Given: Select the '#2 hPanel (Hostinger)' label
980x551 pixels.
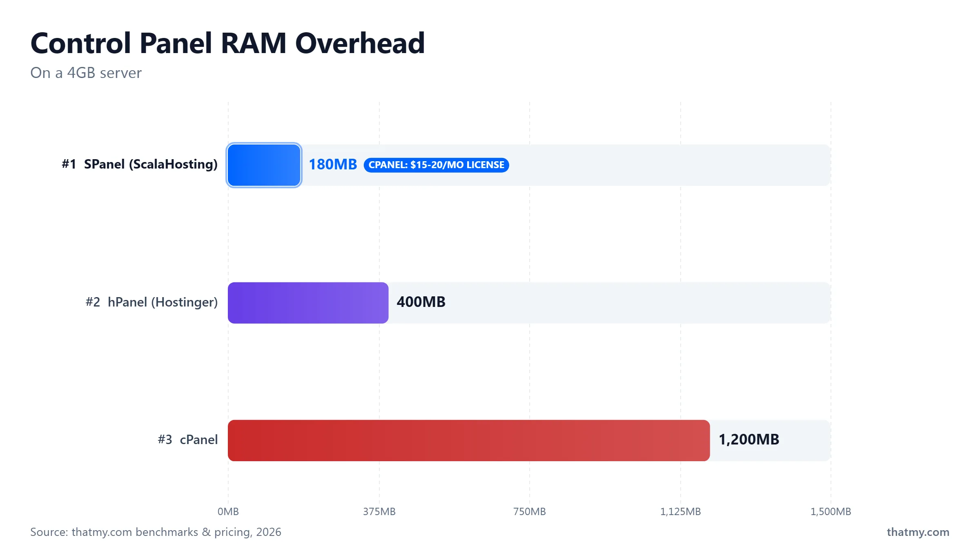Looking at the screenshot, I should [x=151, y=302].
